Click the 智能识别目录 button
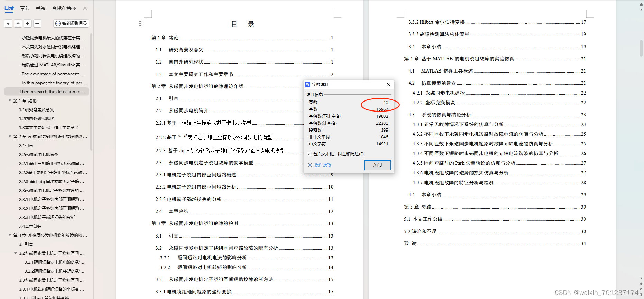The height and width of the screenshot is (299, 644). pos(71,23)
